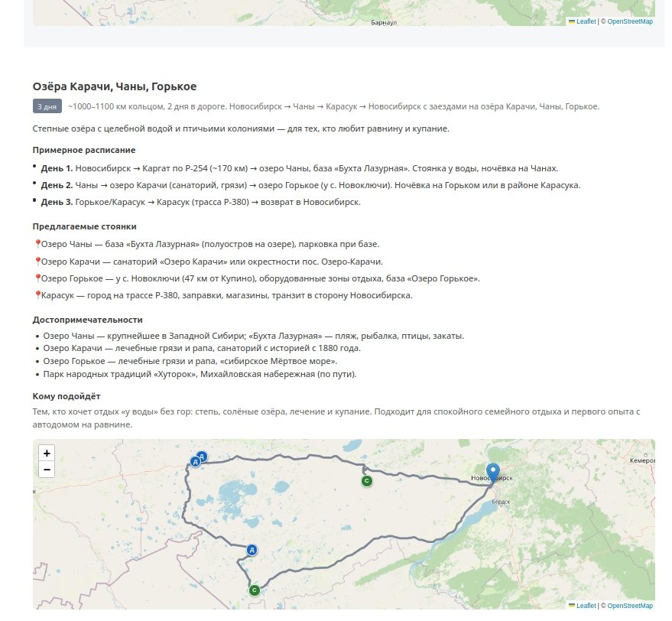Click pin icon beside Озеро Чаны stop
The image size is (672, 621).
[x=37, y=244]
